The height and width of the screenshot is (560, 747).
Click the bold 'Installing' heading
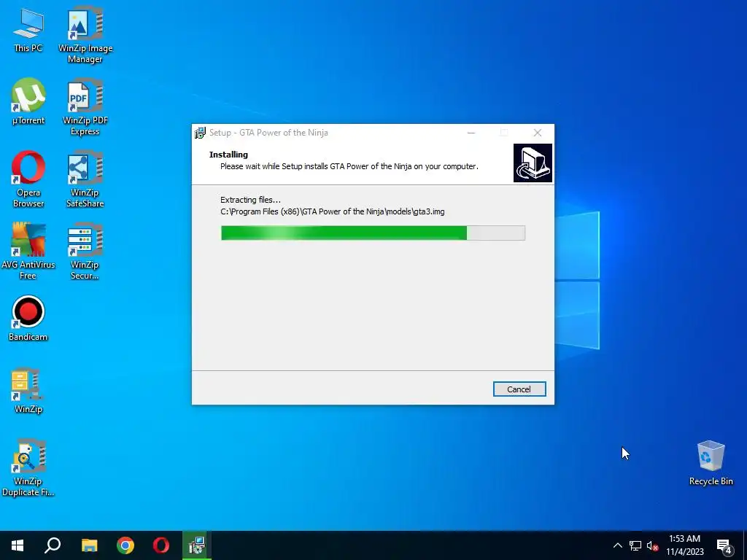[x=228, y=155]
